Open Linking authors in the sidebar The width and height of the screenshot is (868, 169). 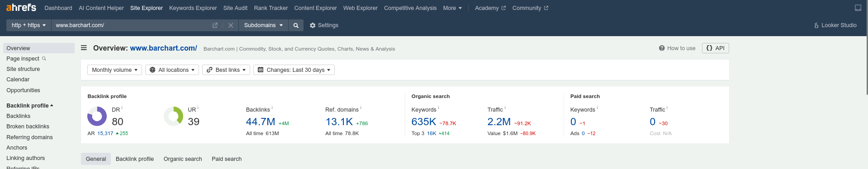point(25,158)
